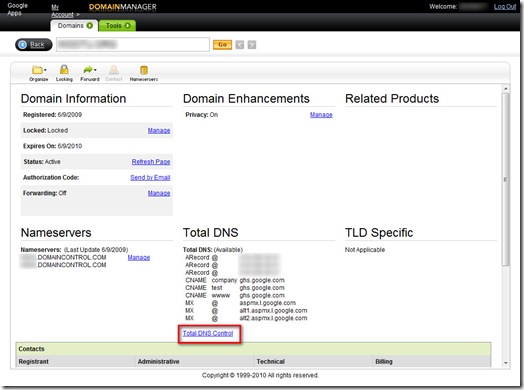The width and height of the screenshot is (524, 390).
Task: Click the Domains tab arrow icon
Action: tap(90, 25)
